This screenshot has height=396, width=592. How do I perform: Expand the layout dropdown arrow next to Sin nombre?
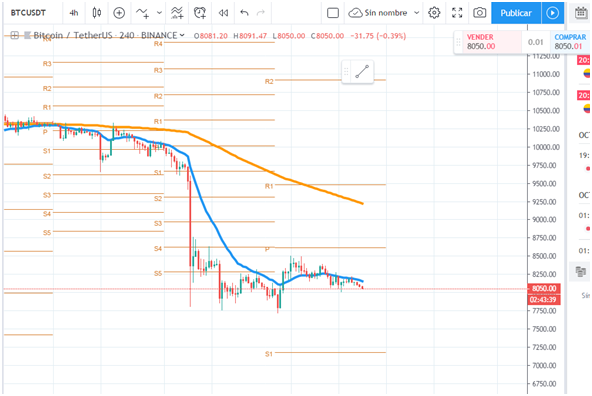pos(416,13)
